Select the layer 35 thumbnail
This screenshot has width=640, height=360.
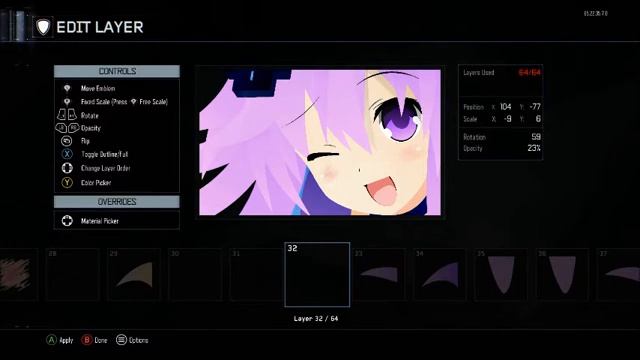(501, 274)
